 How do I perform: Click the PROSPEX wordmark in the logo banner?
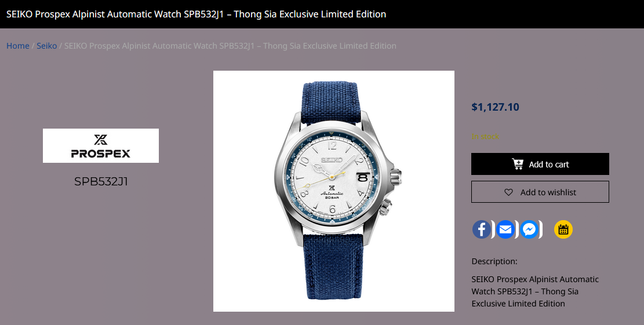(101, 154)
